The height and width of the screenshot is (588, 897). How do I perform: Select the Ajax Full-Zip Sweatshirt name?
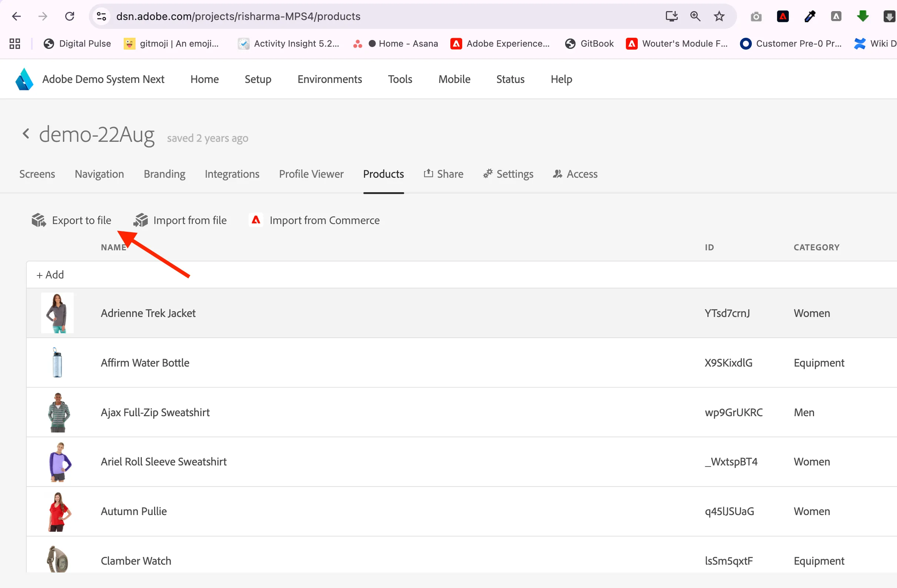pos(155,412)
